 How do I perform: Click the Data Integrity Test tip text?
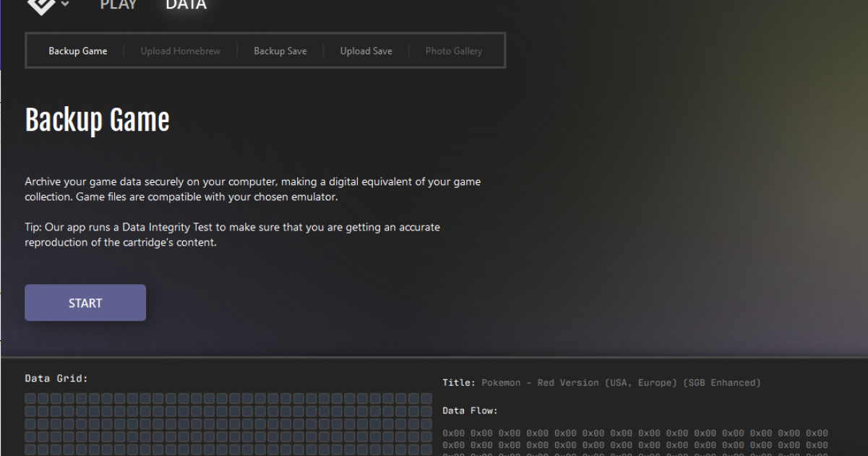(x=232, y=235)
